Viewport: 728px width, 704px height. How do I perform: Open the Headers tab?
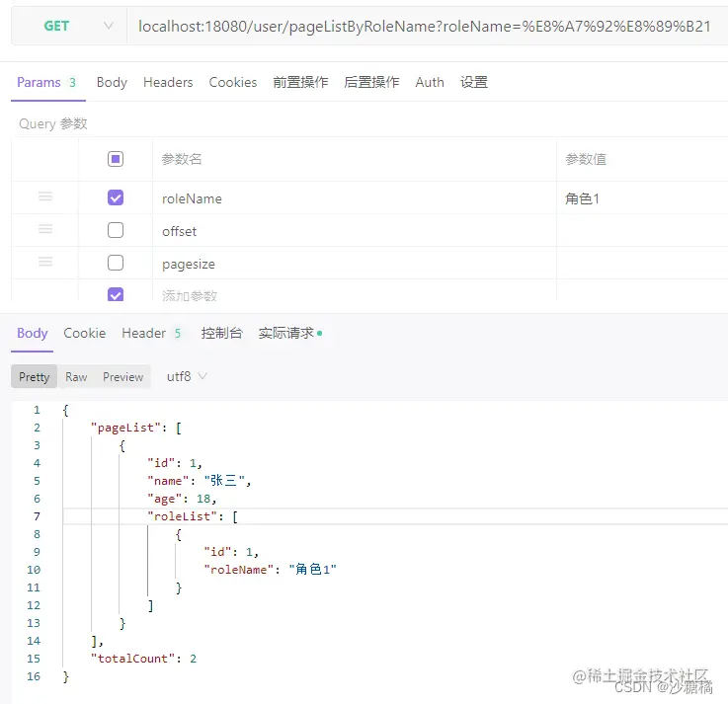point(168,82)
